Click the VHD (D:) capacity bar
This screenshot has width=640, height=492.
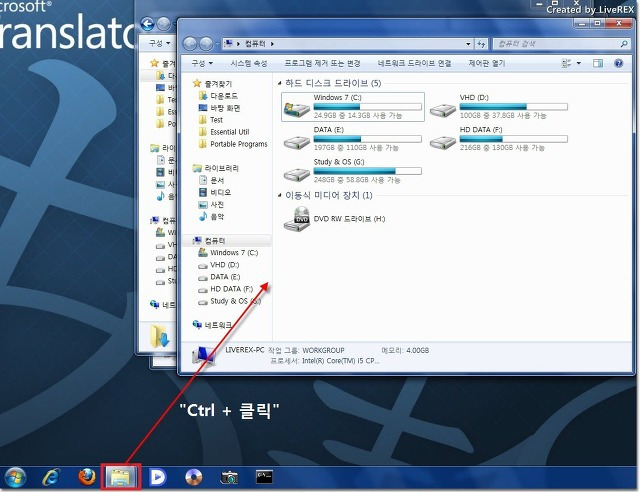click(513, 107)
